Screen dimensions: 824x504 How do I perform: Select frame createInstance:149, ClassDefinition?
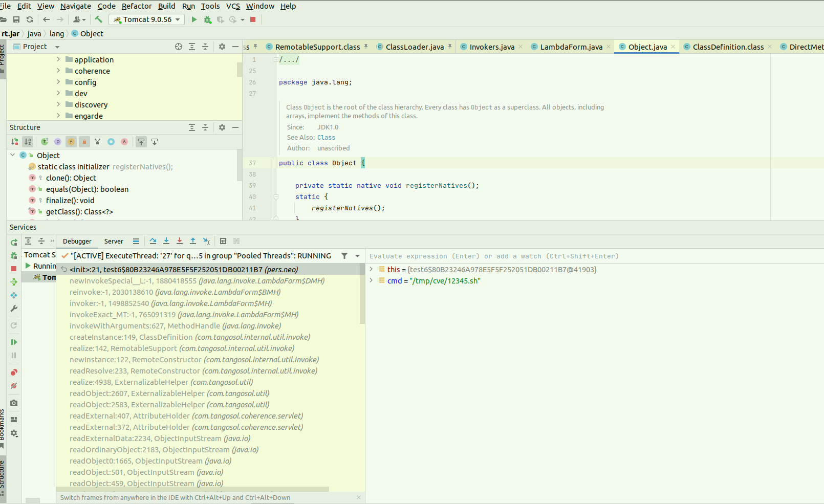tap(210, 337)
